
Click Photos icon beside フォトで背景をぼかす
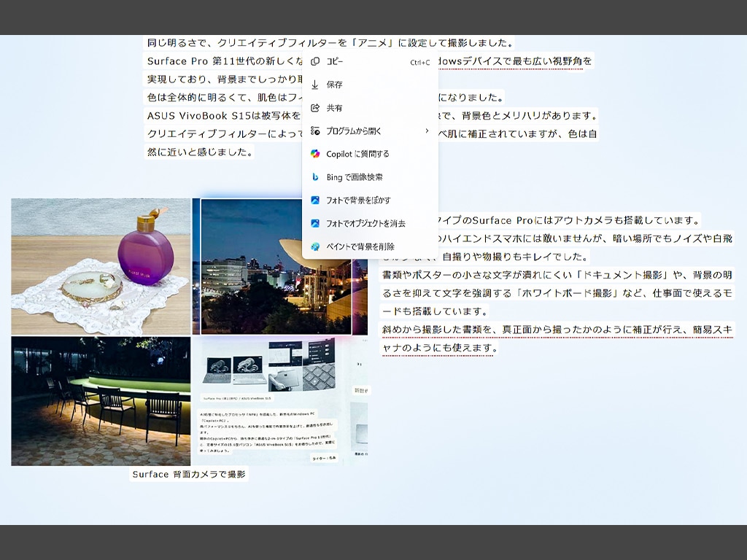pyautogui.click(x=315, y=200)
